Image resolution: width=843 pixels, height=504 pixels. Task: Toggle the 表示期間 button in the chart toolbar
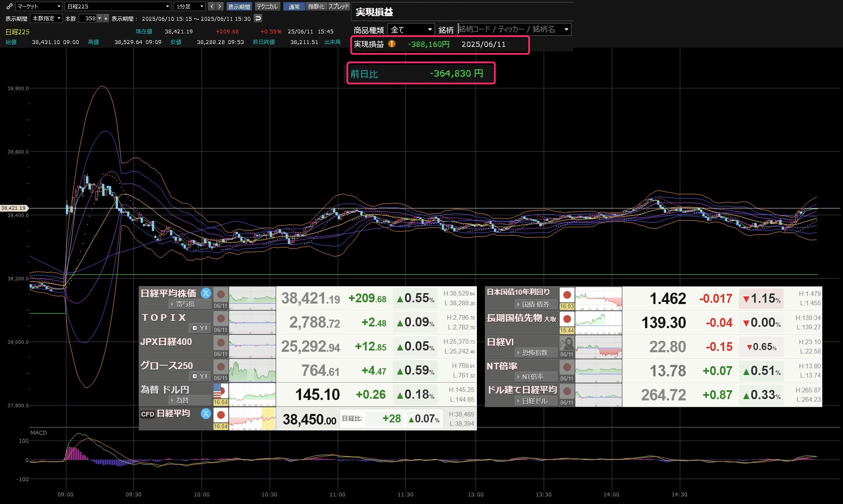click(x=239, y=6)
